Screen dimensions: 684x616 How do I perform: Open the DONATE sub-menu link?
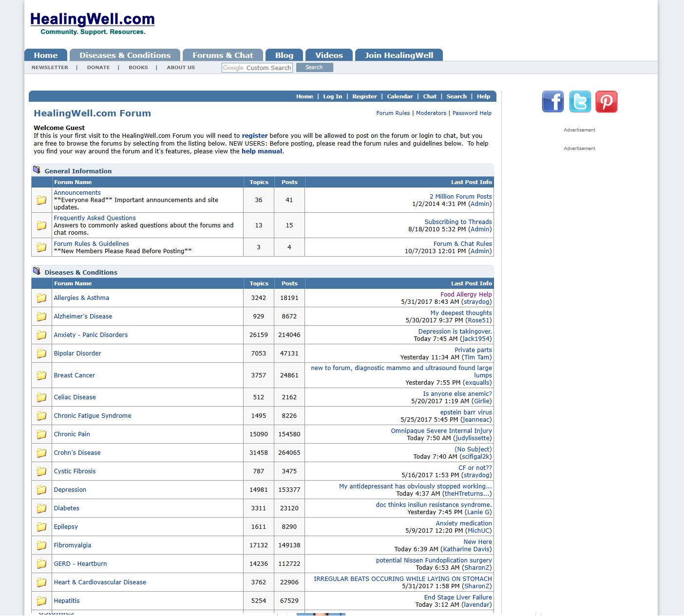pyautogui.click(x=98, y=68)
